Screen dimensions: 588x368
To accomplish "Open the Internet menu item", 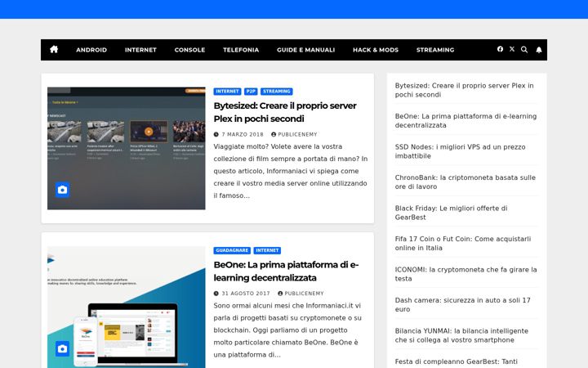I will click(140, 50).
